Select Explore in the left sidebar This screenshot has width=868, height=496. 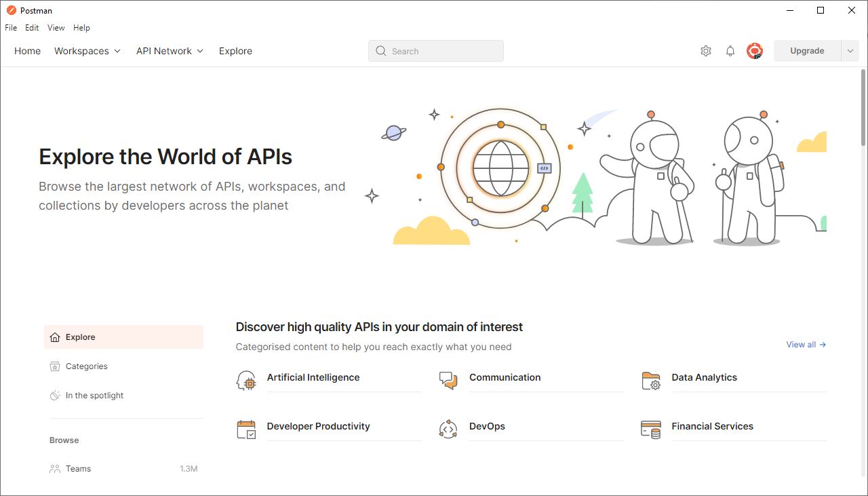[x=123, y=337]
